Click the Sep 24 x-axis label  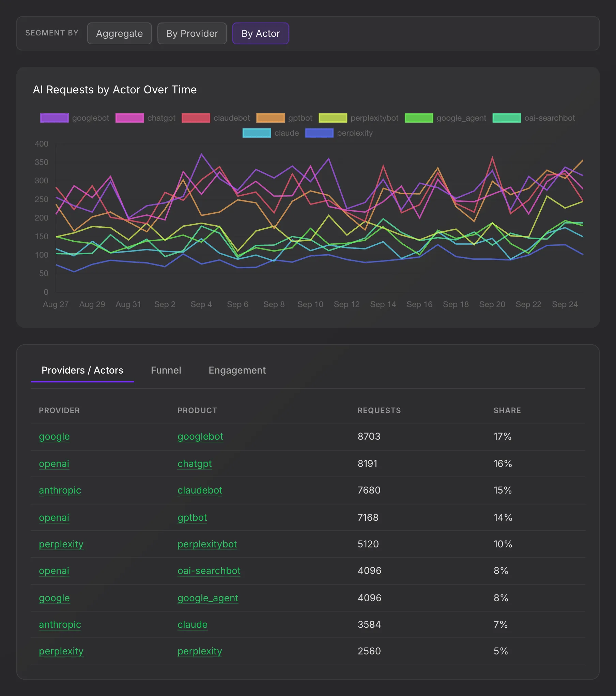[x=565, y=304]
